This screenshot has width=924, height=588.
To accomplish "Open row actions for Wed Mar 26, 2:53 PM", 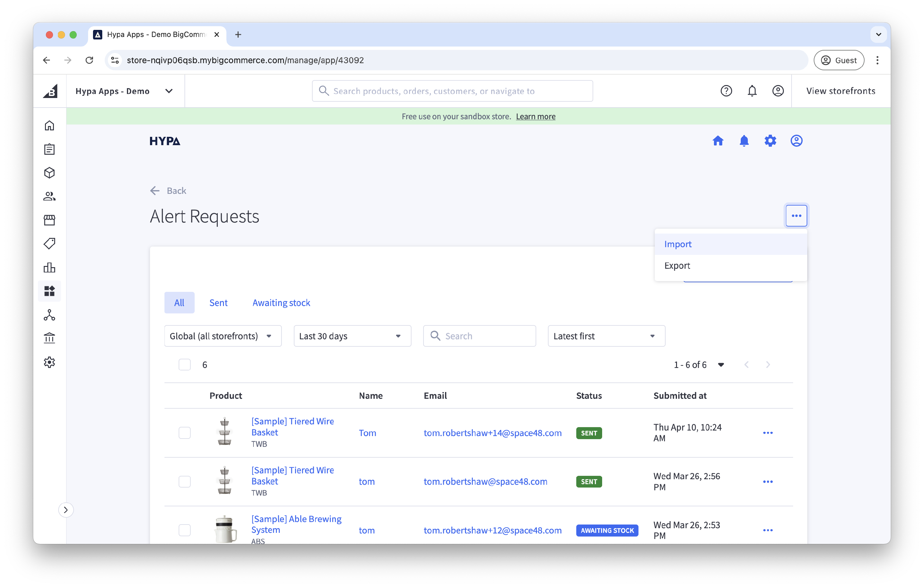I will tap(768, 530).
